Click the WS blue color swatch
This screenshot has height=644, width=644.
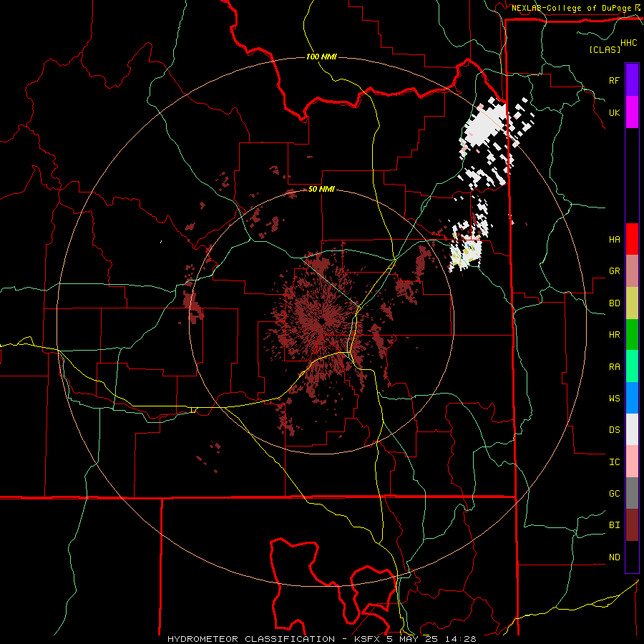[x=632, y=398]
